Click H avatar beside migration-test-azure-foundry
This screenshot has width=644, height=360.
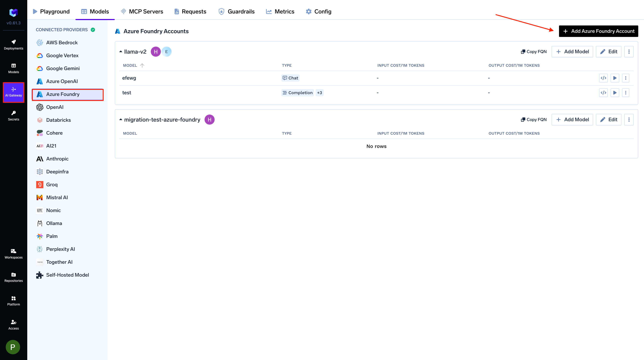(x=210, y=120)
